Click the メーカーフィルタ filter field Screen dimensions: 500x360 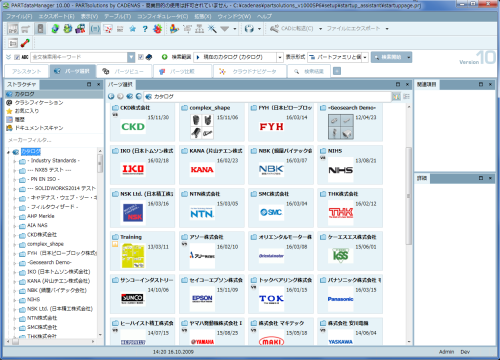click(53, 140)
